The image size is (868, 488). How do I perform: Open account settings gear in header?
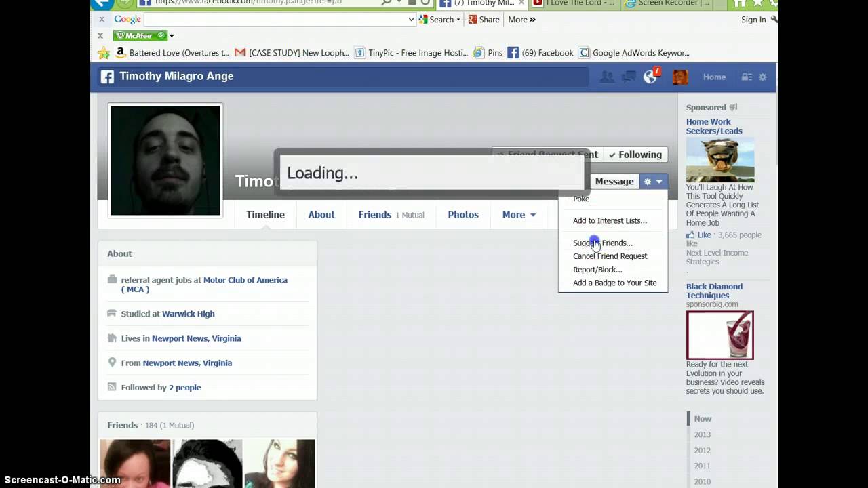click(x=763, y=77)
